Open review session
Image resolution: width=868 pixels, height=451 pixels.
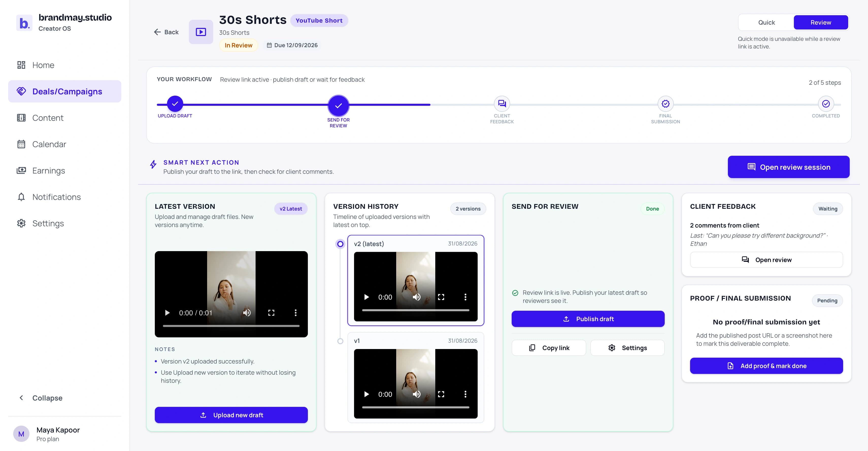click(789, 167)
